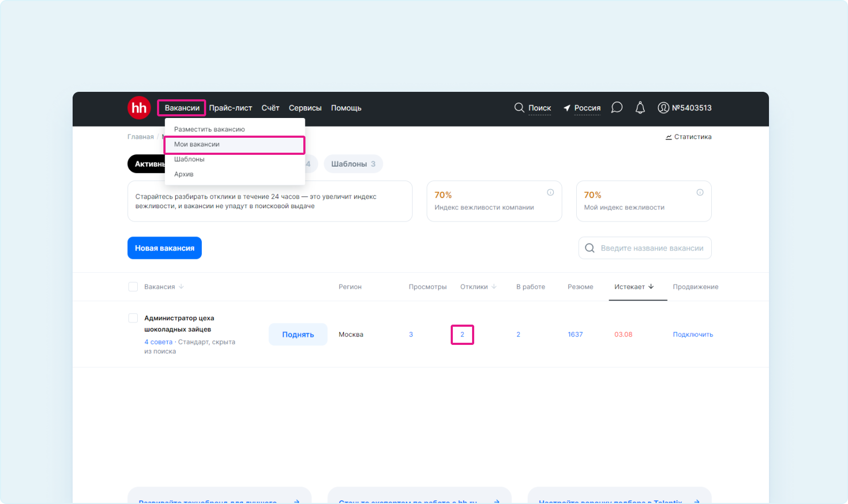Image resolution: width=848 pixels, height=504 pixels.
Task: Open the Вакансии menu
Action: pos(182,108)
